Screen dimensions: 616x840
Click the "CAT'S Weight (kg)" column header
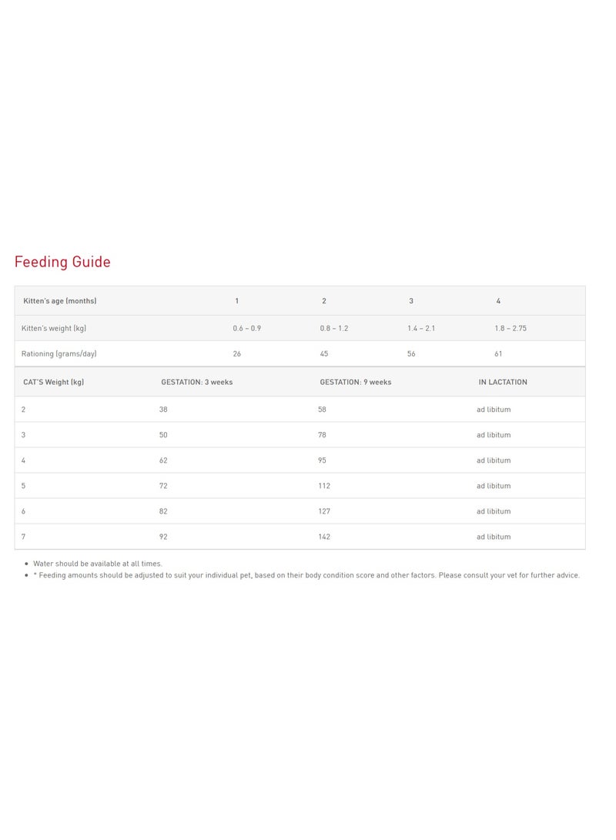pyautogui.click(x=54, y=382)
